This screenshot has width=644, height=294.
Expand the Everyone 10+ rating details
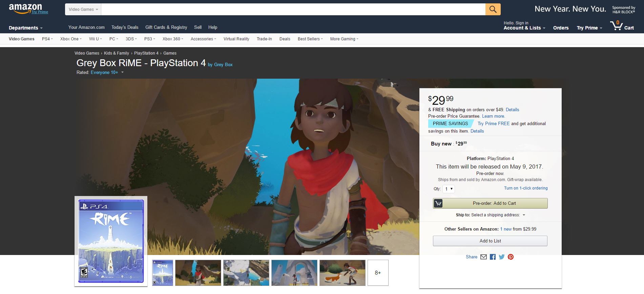coord(122,73)
